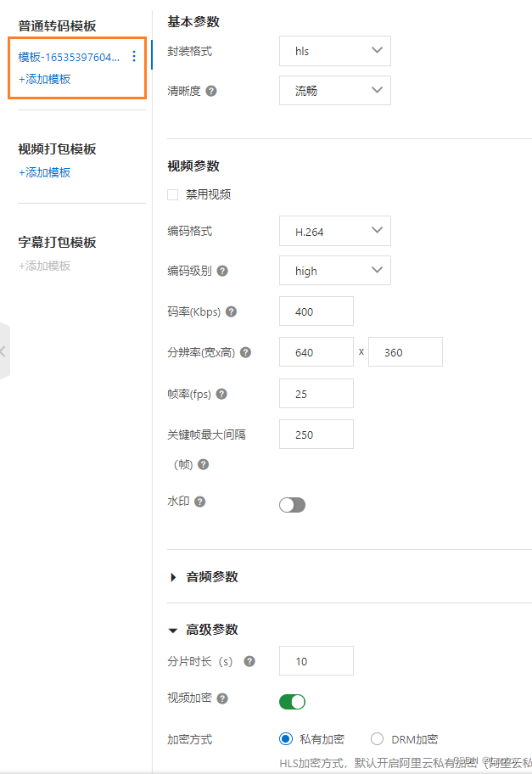This screenshot has height=774, width=532.
Task: Click +添加模板 under 普通转码模板
Action: [44, 79]
